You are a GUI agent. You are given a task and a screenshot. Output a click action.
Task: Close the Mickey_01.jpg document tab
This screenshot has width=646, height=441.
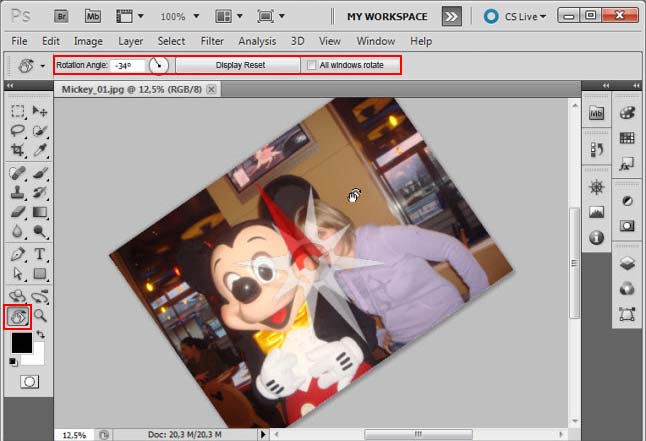(211, 89)
